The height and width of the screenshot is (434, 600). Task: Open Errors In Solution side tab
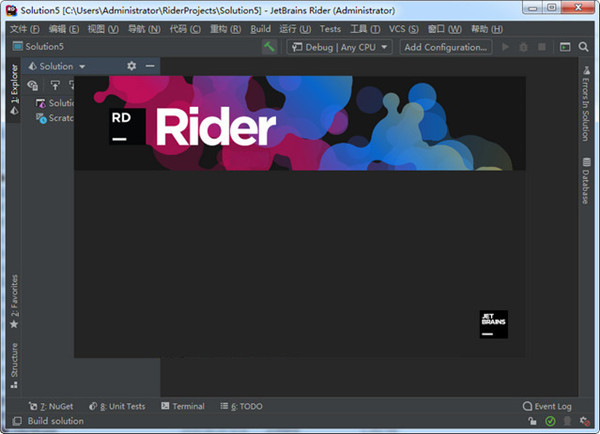click(x=586, y=104)
